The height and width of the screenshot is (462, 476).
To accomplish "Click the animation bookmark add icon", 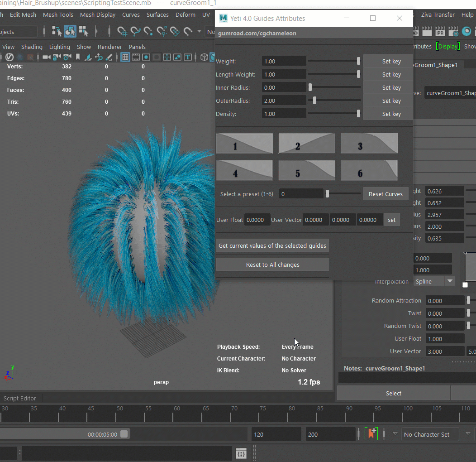I will (371, 434).
